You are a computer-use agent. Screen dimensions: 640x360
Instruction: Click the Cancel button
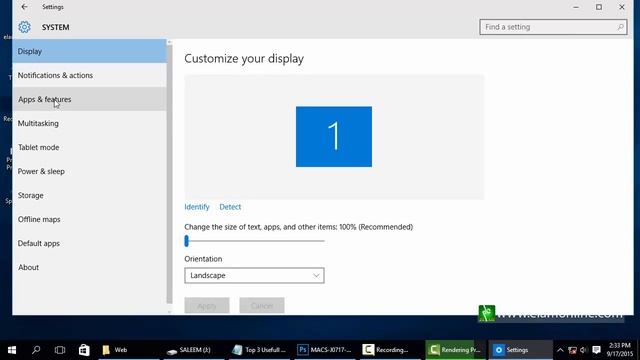(x=262, y=306)
